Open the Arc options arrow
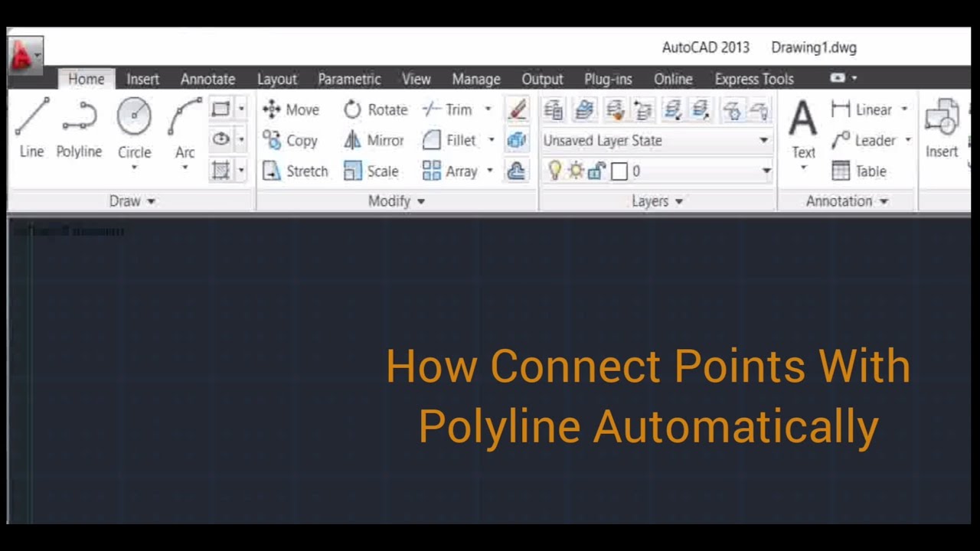Viewport: 980px width, 551px height. click(185, 167)
